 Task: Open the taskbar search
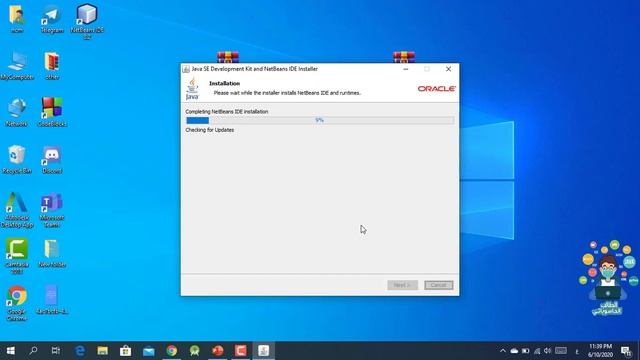tap(33, 351)
